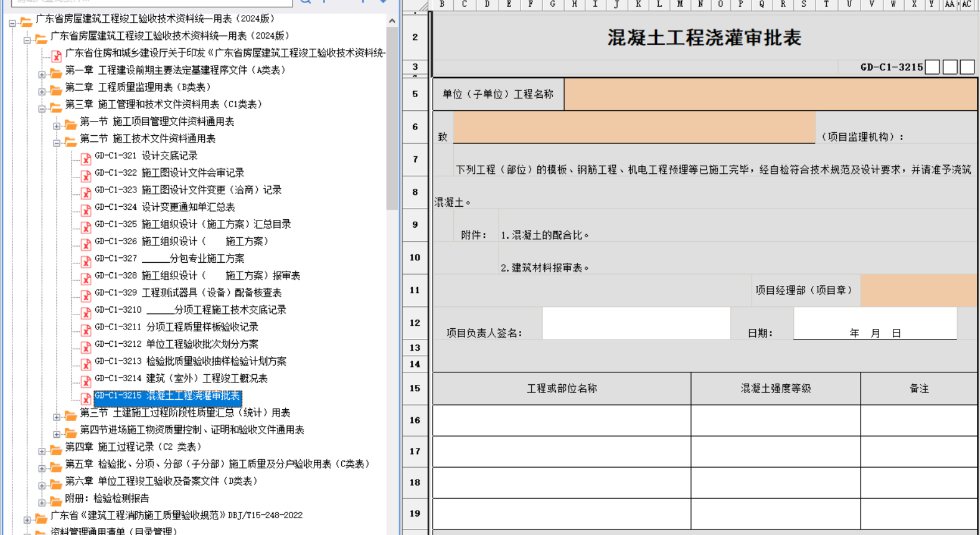
Task: Click the orange cell after 致
Action: point(634,127)
